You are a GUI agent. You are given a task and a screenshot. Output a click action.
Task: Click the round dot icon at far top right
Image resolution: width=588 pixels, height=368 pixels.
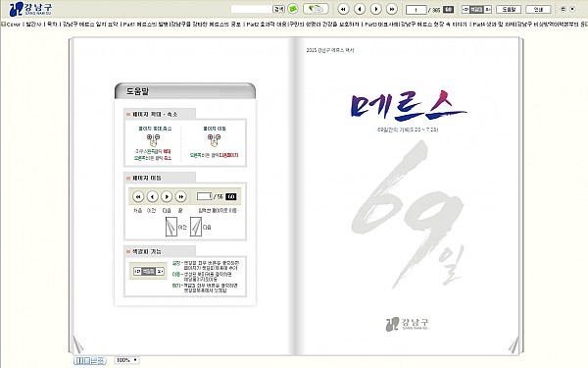(572, 9)
